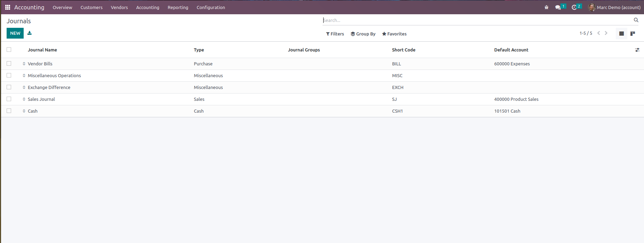Image resolution: width=644 pixels, height=243 pixels.
Task: Go to the previous page arrow
Action: tap(599, 33)
